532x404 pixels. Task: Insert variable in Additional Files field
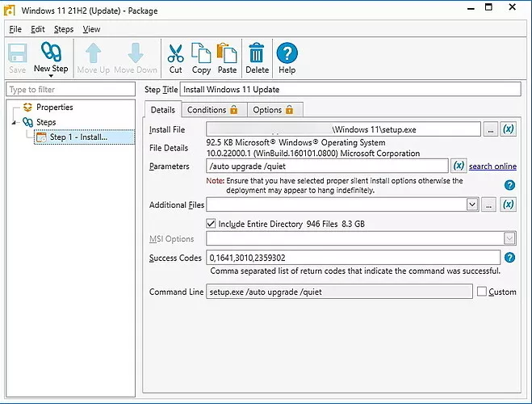(508, 204)
